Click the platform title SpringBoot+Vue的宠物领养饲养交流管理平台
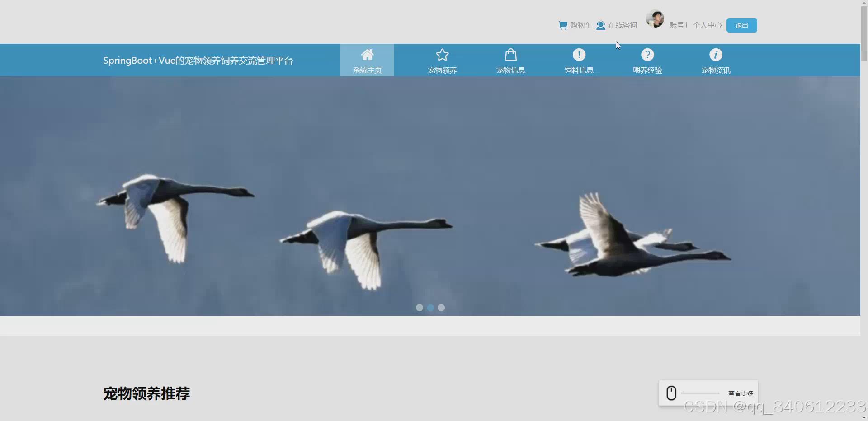The width and height of the screenshot is (868, 421). (198, 61)
